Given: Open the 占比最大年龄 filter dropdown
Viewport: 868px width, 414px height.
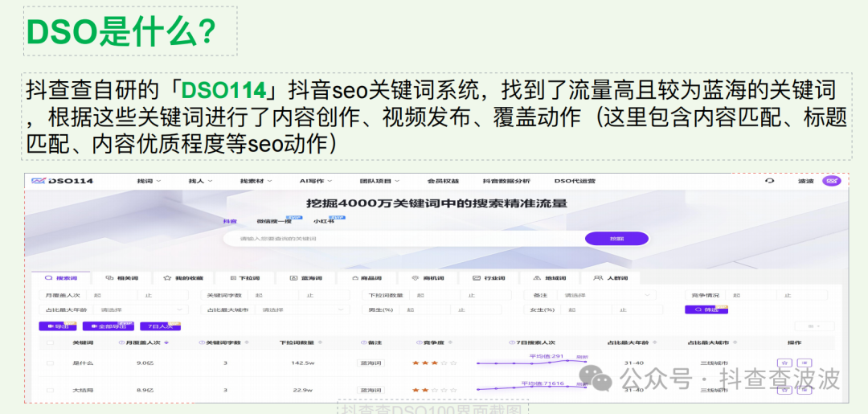Looking at the screenshot, I should click(141, 310).
